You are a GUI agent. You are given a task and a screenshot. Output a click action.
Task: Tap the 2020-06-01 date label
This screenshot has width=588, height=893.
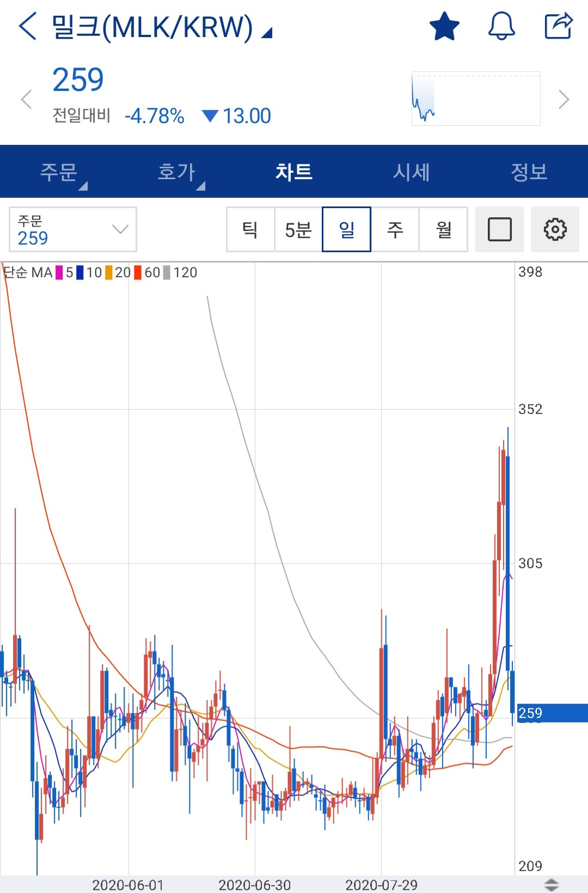(128, 885)
